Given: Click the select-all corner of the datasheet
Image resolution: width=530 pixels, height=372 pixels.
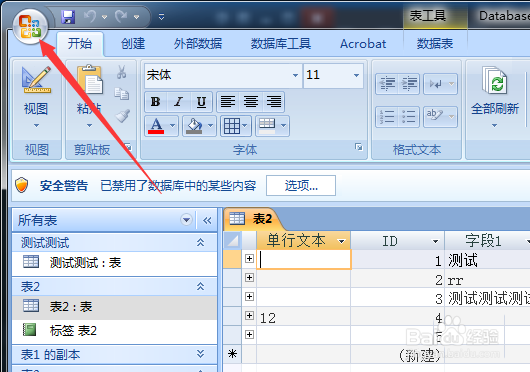Looking at the screenshot, I should (232, 241).
